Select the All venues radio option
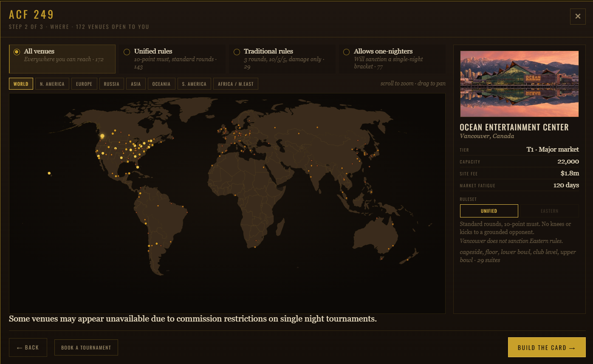 coord(62,59)
